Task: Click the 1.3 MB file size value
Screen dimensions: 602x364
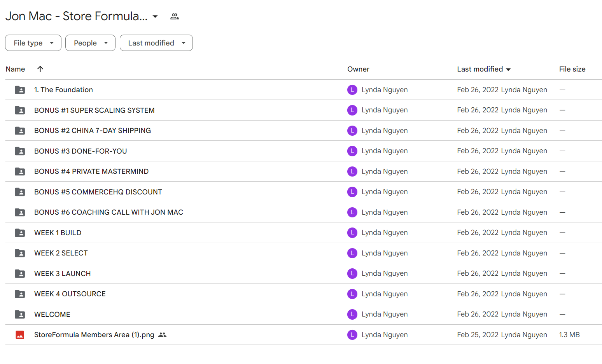Action: tap(569, 335)
